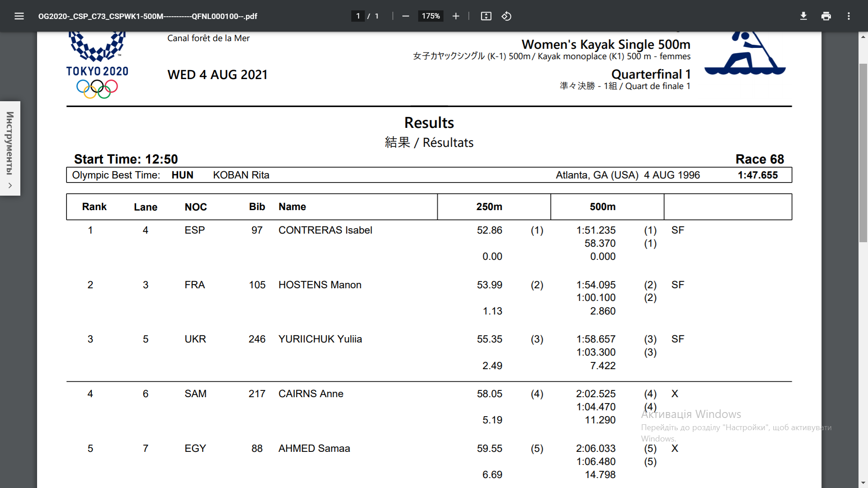Expand the Инструменты side panel
This screenshot has height=488, width=868.
(x=10, y=143)
